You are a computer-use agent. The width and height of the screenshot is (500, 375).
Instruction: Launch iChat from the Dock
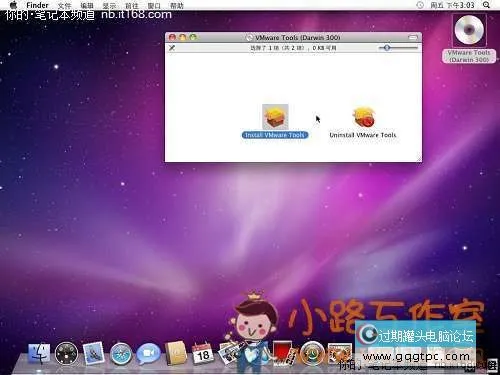pyautogui.click(x=148, y=354)
